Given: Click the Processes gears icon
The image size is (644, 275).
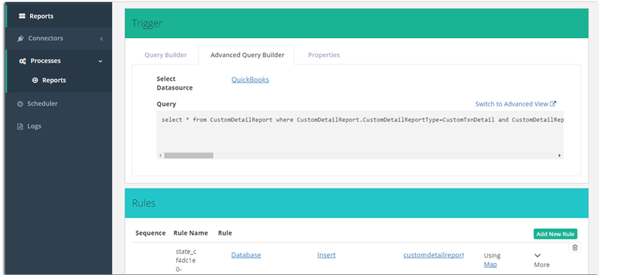Looking at the screenshot, I should pyautogui.click(x=22, y=61).
